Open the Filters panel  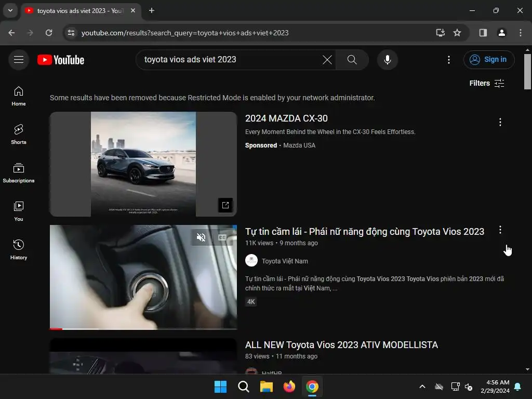(486, 83)
